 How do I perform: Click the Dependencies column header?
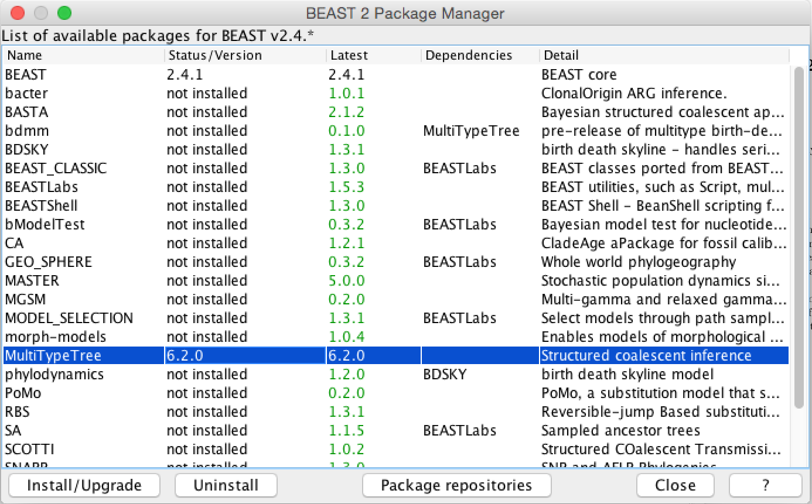(480, 56)
